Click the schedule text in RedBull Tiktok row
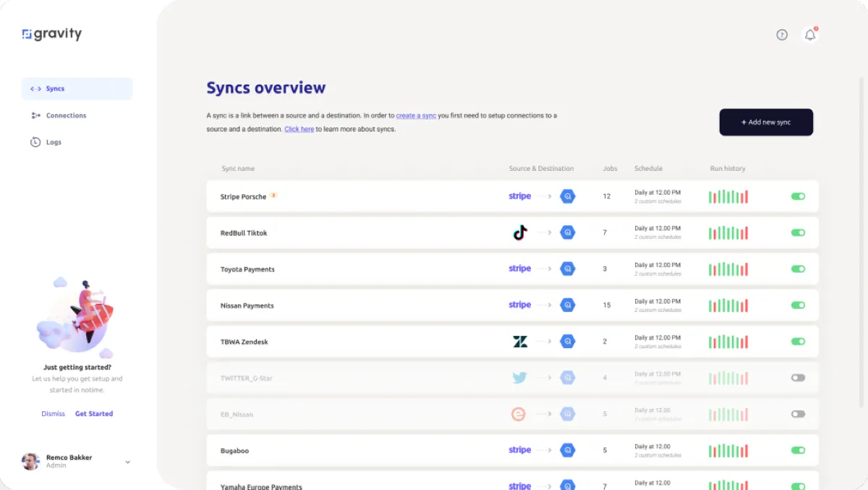868x490 pixels. click(658, 232)
